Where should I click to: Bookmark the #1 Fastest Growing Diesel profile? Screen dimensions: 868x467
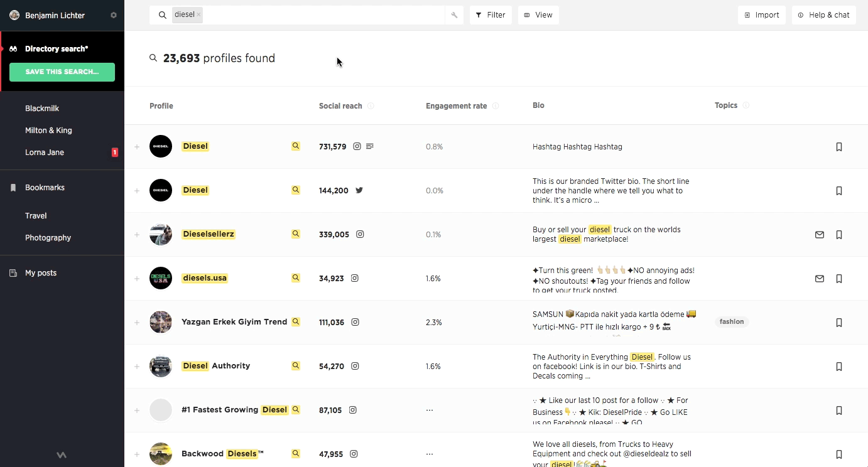839,411
